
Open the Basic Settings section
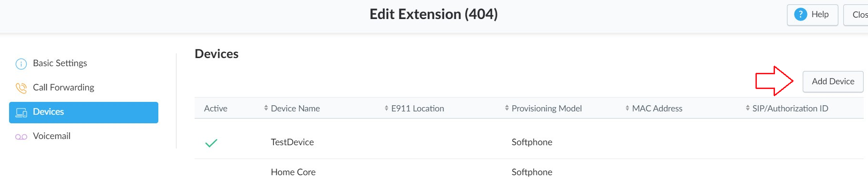click(60, 63)
